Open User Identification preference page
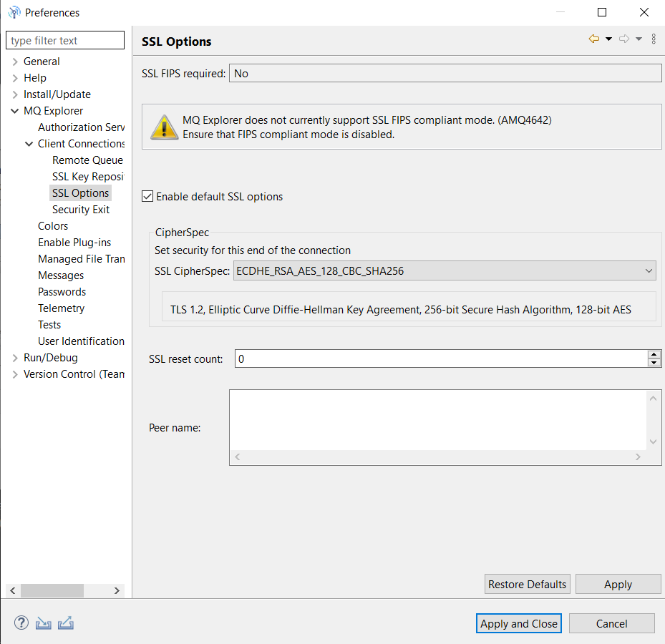 pyautogui.click(x=81, y=341)
